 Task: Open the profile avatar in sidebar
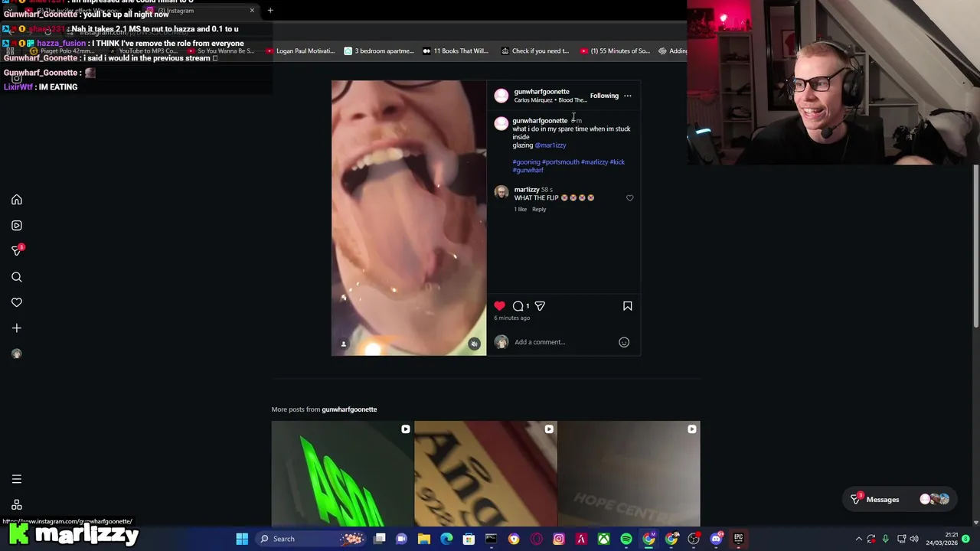[x=17, y=354]
